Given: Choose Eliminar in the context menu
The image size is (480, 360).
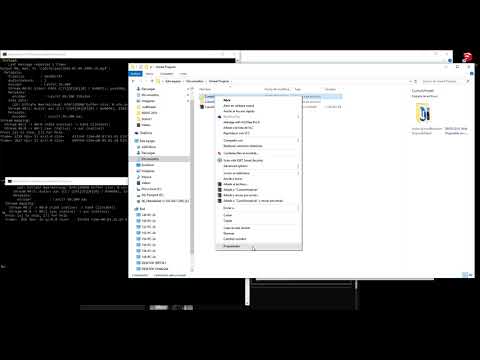Looking at the screenshot, I should click(229, 233).
